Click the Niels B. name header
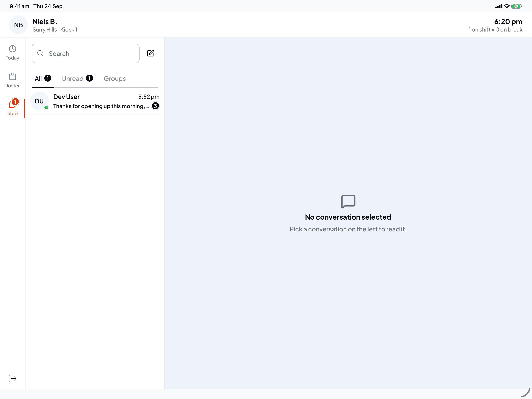 tap(45, 22)
